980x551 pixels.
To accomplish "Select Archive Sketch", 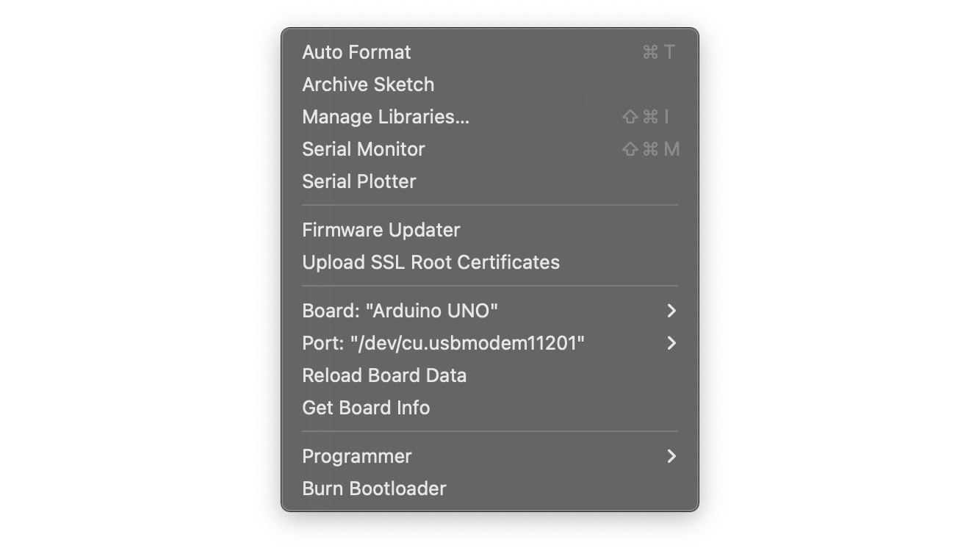I will pos(368,84).
